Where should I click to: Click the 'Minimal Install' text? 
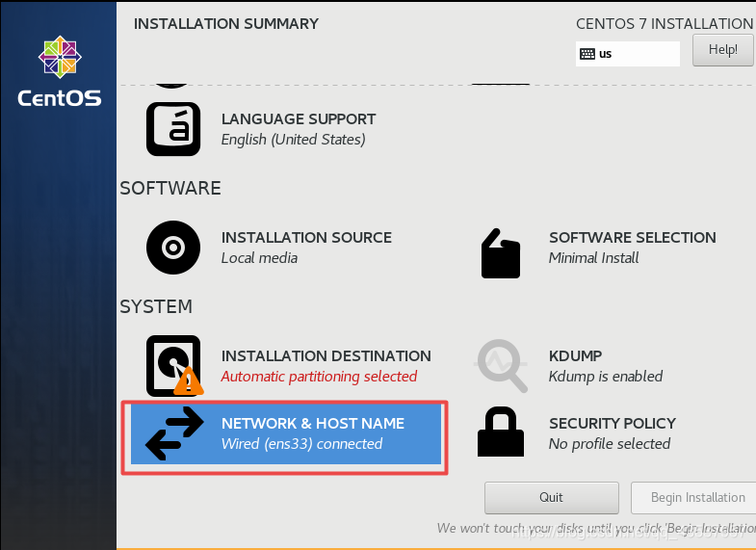(x=593, y=258)
